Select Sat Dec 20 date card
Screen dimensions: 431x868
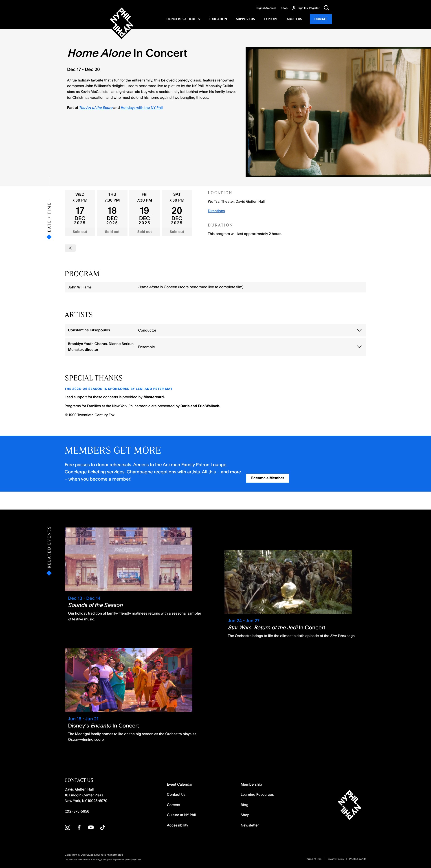(177, 213)
